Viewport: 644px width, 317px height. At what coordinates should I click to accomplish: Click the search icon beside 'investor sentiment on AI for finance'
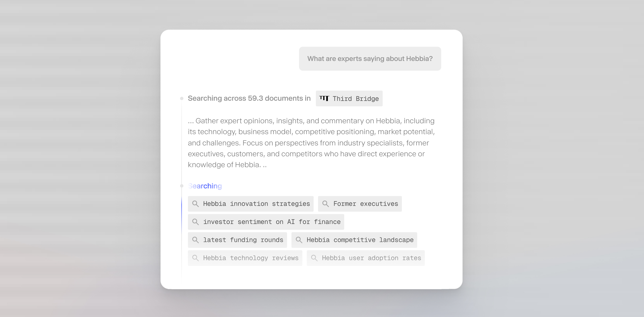tap(196, 222)
